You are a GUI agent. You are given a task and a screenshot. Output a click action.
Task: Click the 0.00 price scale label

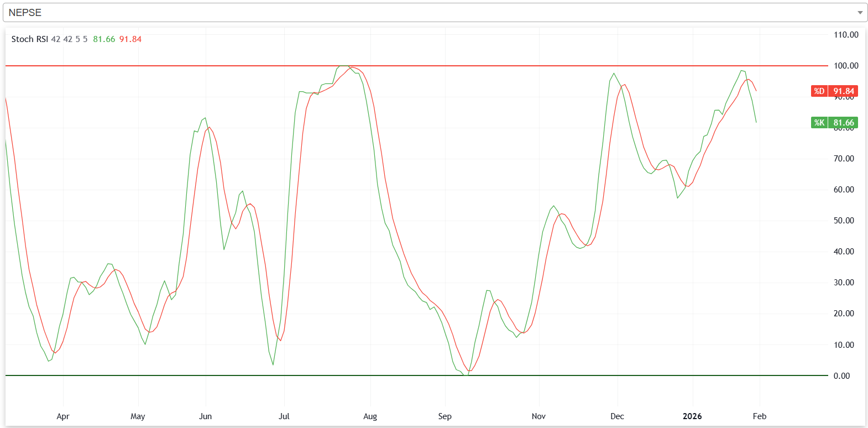(x=841, y=376)
